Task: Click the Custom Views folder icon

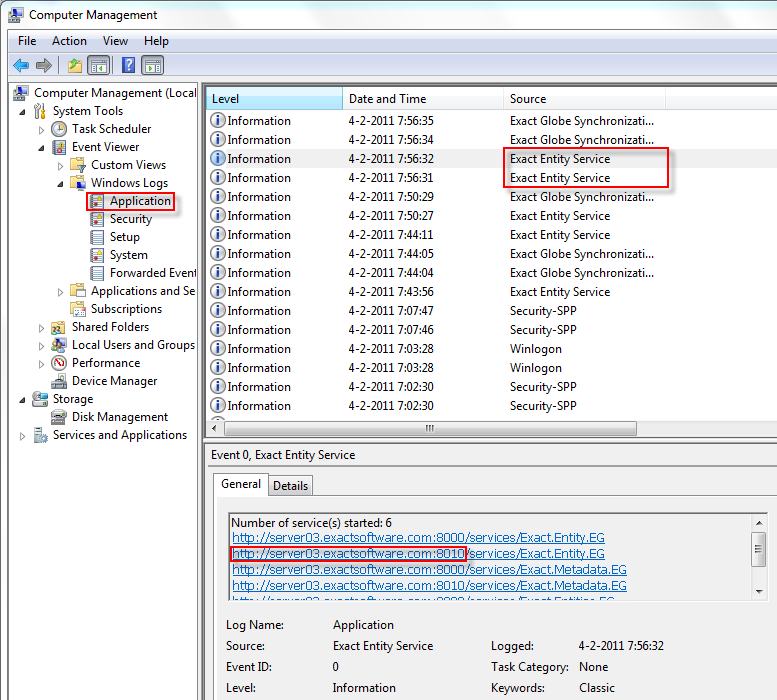Action: [x=78, y=165]
